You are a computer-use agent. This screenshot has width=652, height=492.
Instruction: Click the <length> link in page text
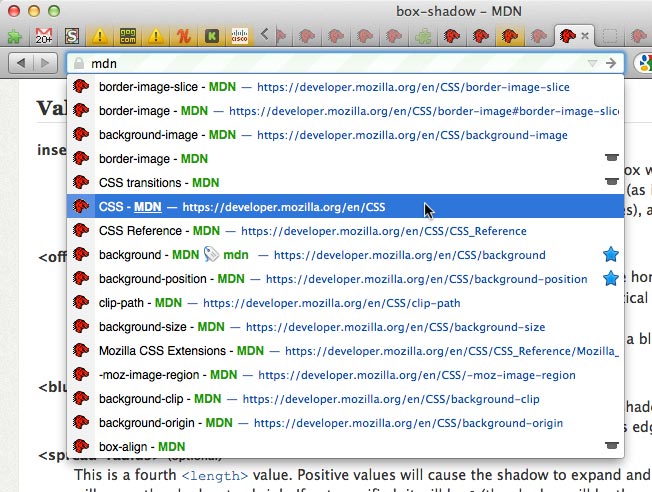[x=215, y=475]
